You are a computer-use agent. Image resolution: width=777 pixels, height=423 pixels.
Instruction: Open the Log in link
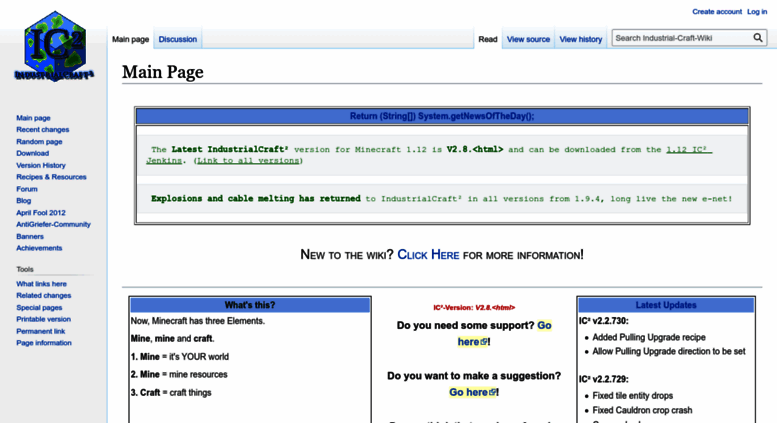757,11
